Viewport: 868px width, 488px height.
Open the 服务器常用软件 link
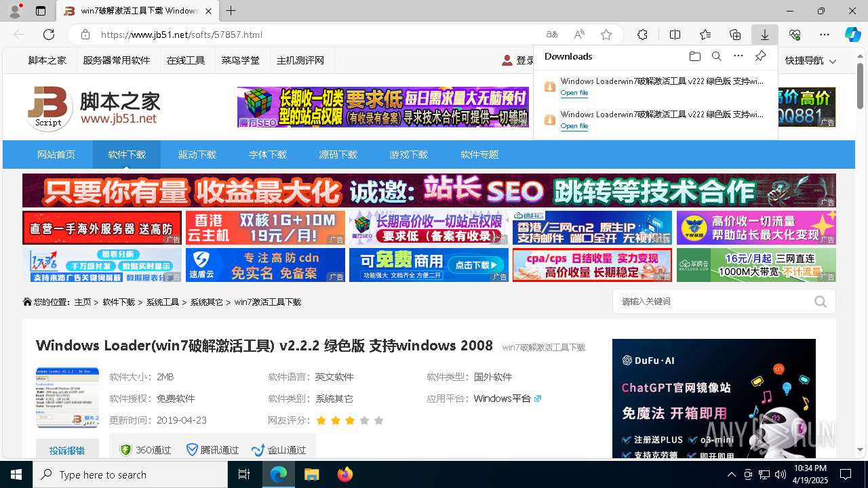point(117,60)
